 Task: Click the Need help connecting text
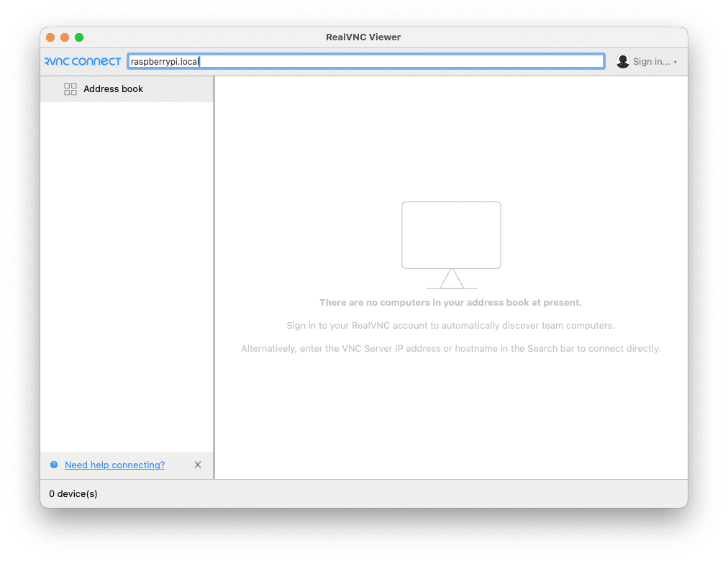(x=114, y=465)
